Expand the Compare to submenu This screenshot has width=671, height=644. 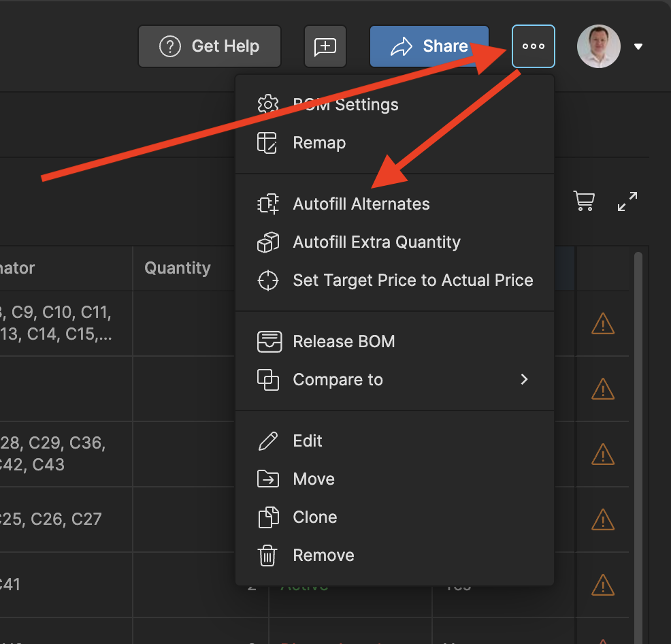(x=524, y=380)
